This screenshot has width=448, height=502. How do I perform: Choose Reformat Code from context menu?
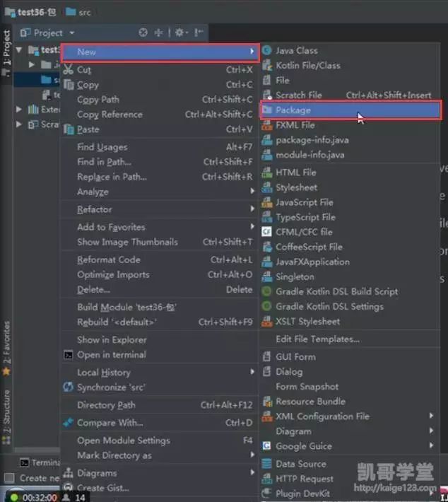tap(160, 259)
